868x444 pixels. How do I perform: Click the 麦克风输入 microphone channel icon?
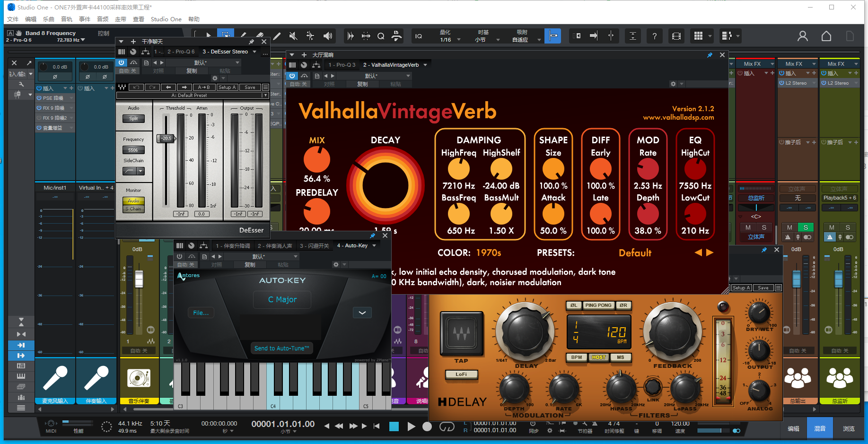(55, 378)
